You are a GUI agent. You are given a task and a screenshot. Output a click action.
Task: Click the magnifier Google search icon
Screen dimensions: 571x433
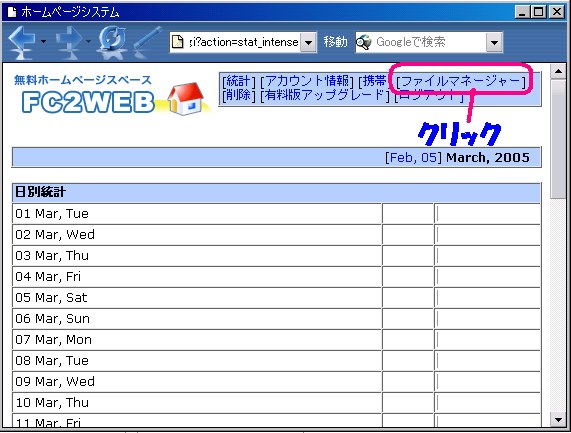363,42
